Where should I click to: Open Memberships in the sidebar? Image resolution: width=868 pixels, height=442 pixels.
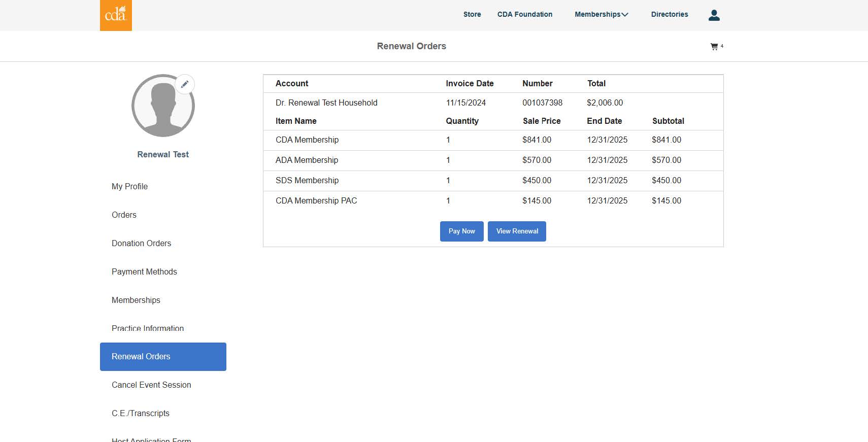136,300
